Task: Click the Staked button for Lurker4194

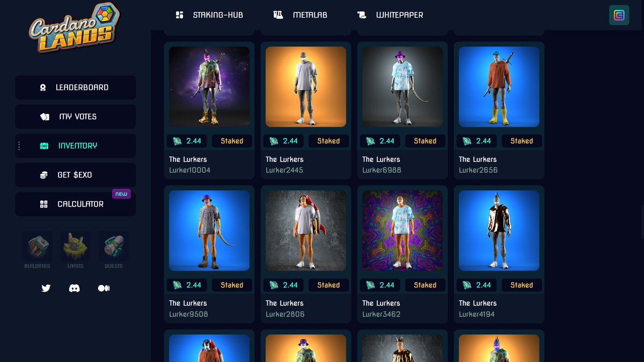Action: click(522, 285)
